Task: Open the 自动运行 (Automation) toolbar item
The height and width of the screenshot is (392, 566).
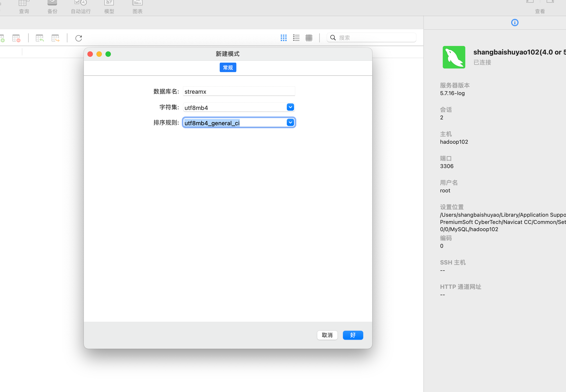Action: click(81, 7)
